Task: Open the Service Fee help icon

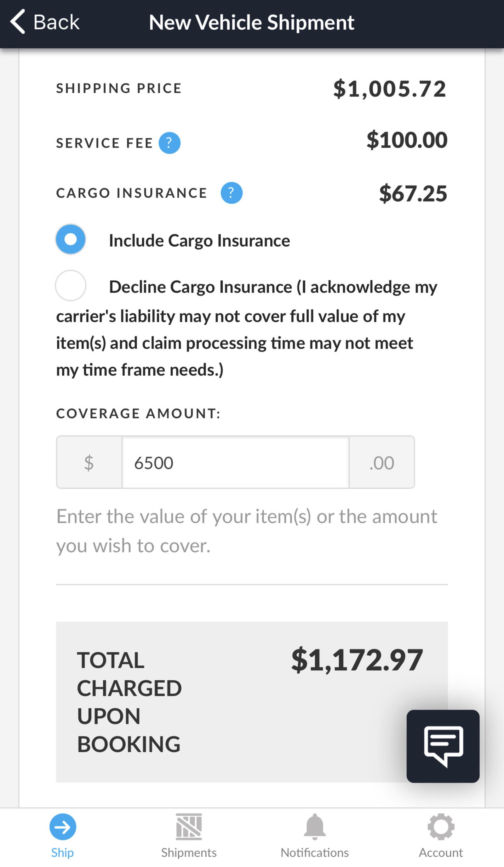Action: click(x=169, y=143)
